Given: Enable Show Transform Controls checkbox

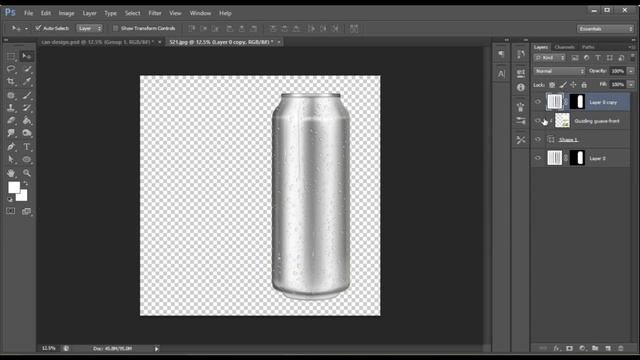Looking at the screenshot, I should tap(116, 28).
